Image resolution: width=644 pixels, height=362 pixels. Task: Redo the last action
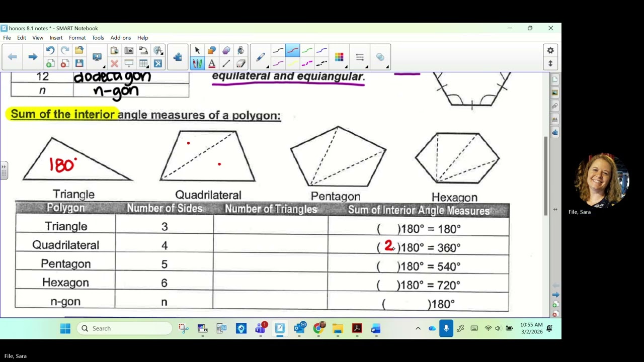(64, 50)
